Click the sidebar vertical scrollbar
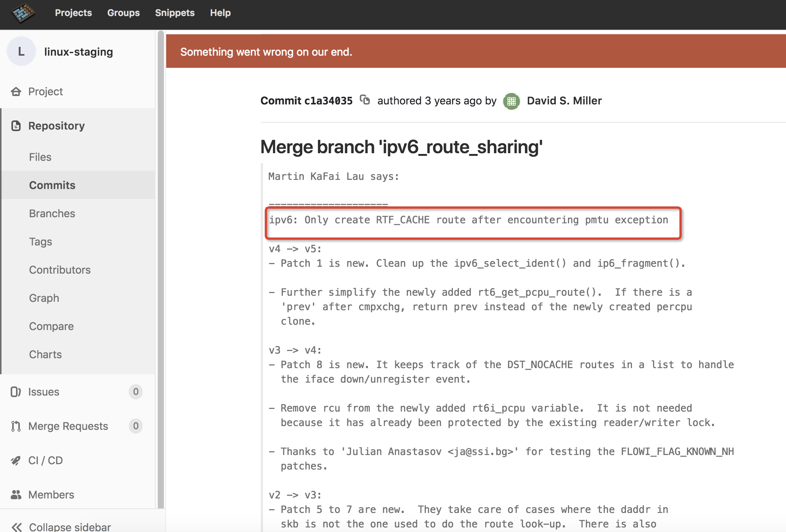The width and height of the screenshot is (786, 532). tap(160, 269)
